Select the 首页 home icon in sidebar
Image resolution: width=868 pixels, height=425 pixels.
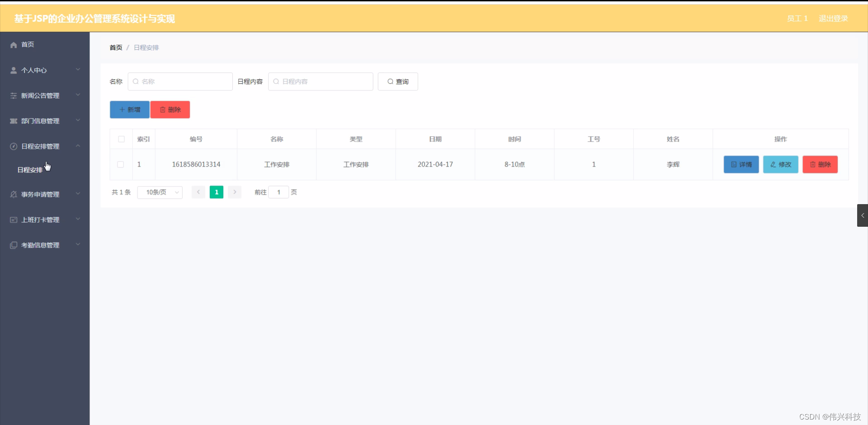(x=13, y=44)
